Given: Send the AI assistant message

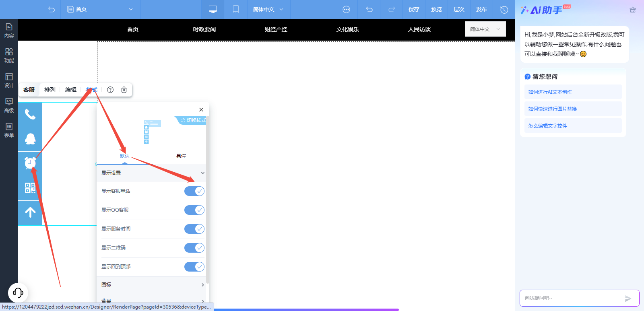Looking at the screenshot, I should 628,299.
